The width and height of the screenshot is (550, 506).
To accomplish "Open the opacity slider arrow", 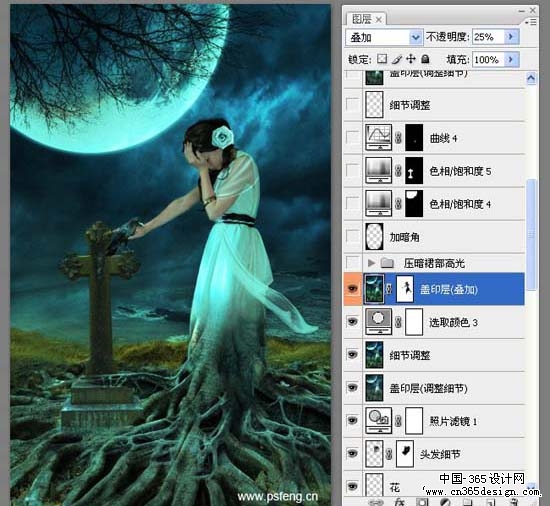I will 511,36.
